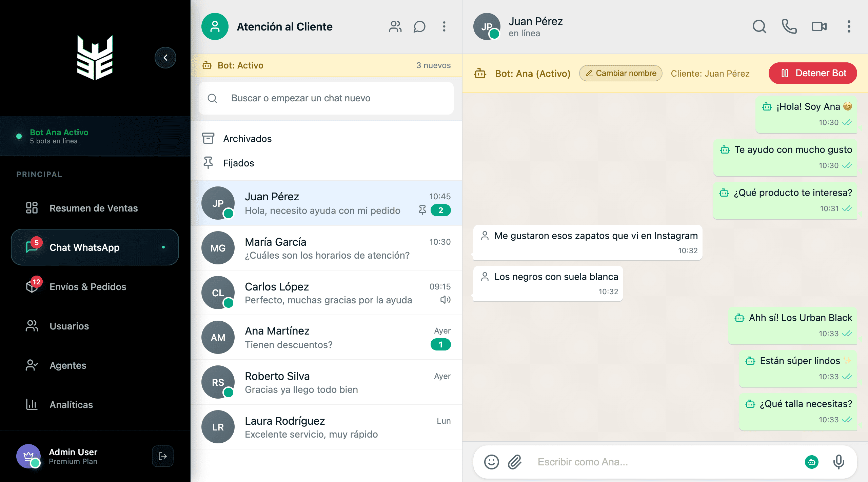Viewport: 868px width, 482px height.
Task: Click the unread badge 2 on Juan Pérez
Action: click(440, 210)
